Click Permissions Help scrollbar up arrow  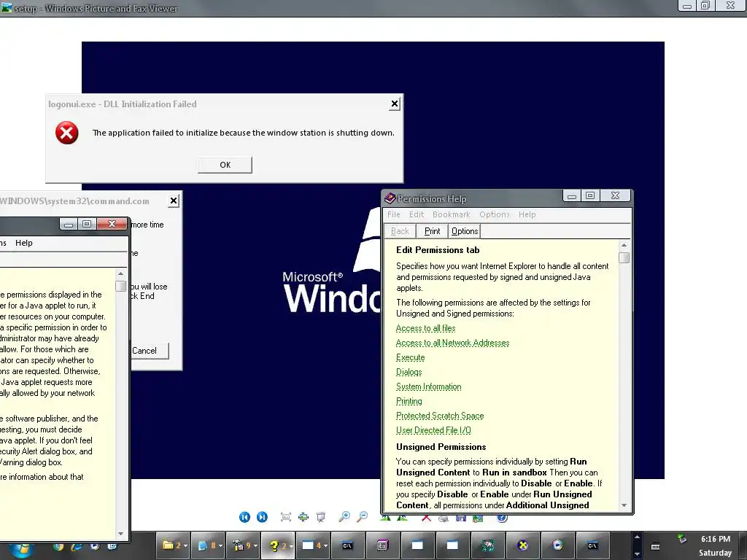[624, 245]
